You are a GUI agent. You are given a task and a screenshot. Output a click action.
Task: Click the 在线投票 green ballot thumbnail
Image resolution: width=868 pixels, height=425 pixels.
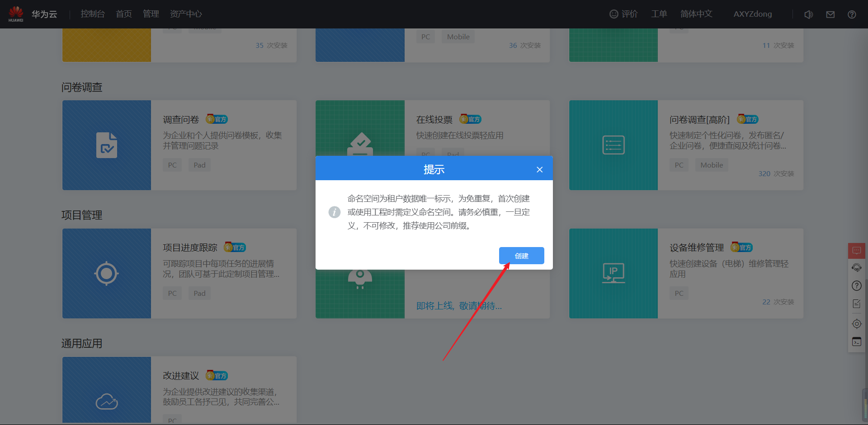[x=360, y=128]
